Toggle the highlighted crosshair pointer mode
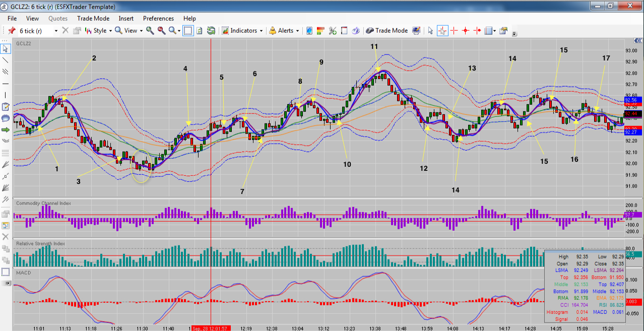Viewport: 644px width, 331px height. (x=442, y=31)
